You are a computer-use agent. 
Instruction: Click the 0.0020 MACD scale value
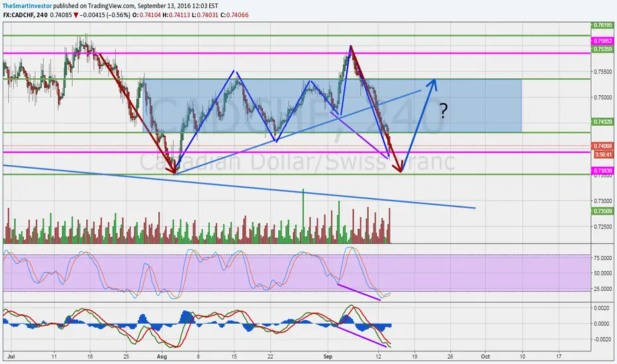pos(603,308)
